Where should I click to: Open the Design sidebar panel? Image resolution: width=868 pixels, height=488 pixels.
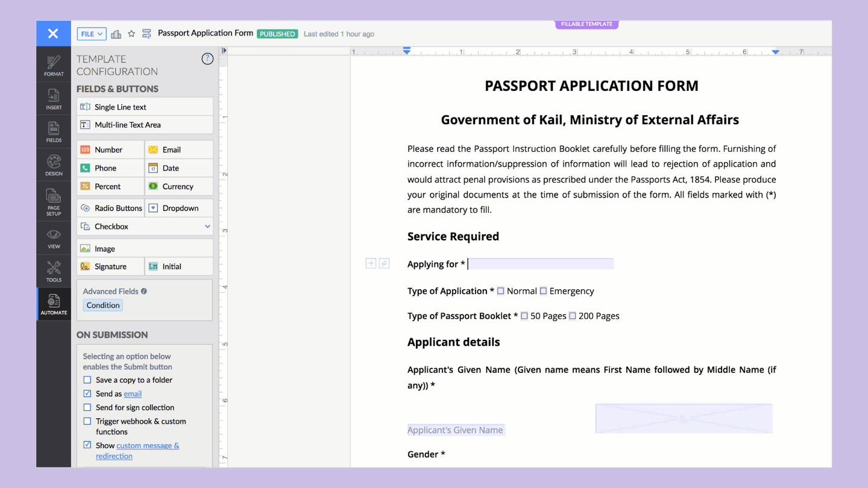click(54, 165)
